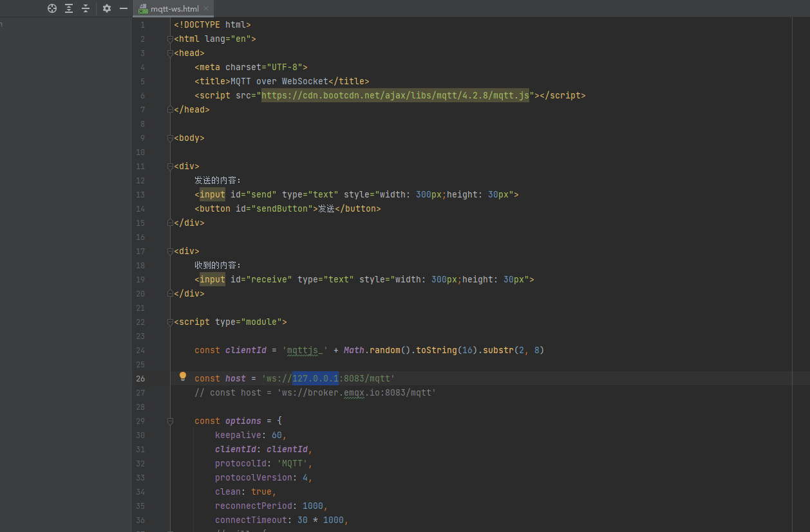810x532 pixels.
Task: Click the yellow lightbulb intention icon
Action: (183, 376)
